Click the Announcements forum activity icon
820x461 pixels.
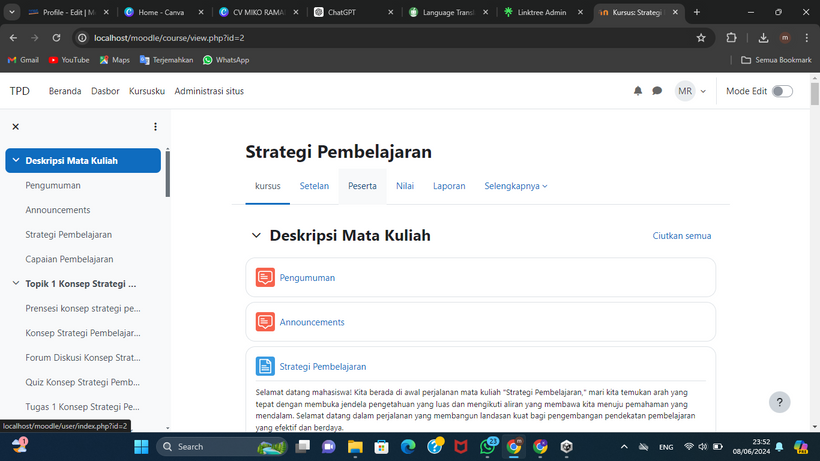point(265,322)
